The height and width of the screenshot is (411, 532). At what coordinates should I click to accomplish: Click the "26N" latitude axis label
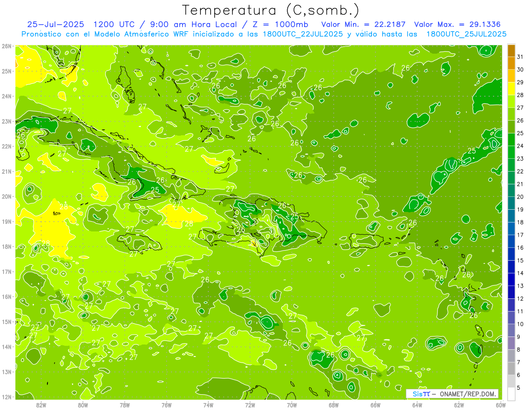click(6, 46)
